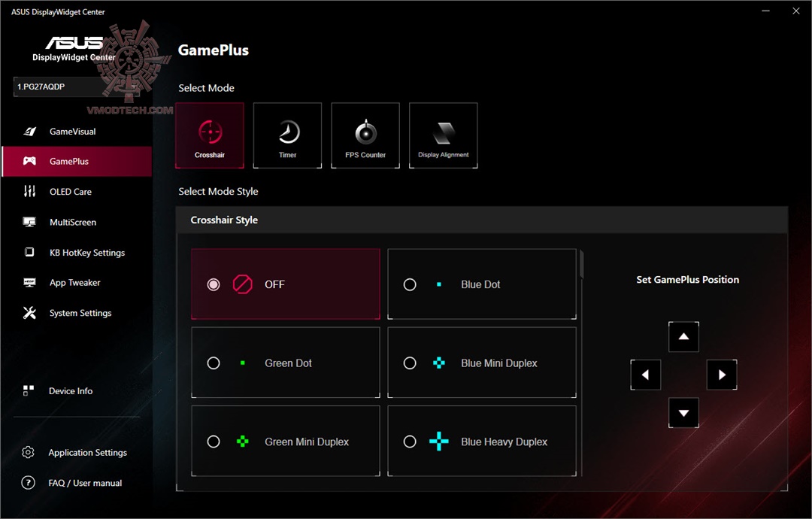This screenshot has height=519, width=812.
Task: Select the Blue Dot radio button
Action: (410, 284)
